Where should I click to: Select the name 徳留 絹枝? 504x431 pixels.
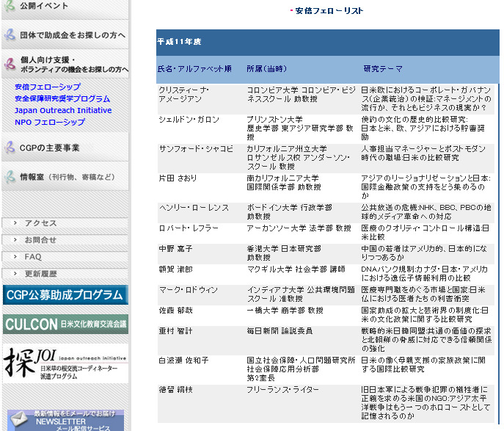pos(175,390)
